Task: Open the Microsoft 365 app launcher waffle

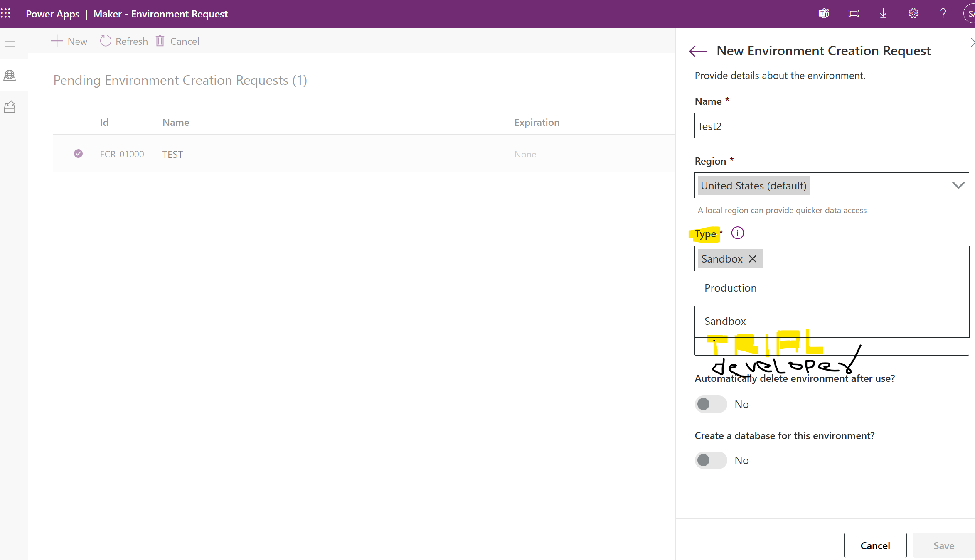Action: point(6,13)
